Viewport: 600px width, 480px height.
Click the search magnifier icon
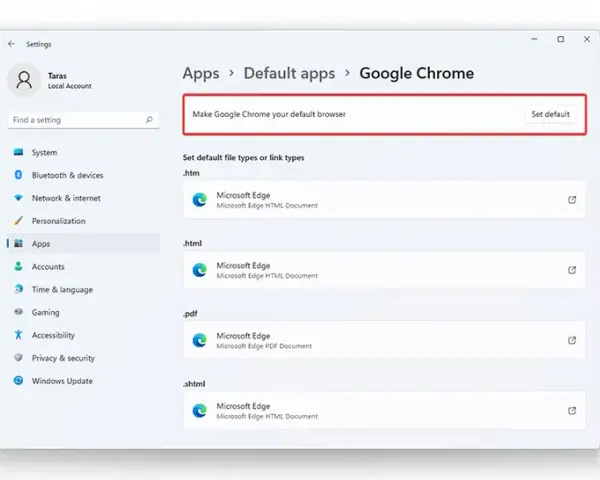click(149, 120)
